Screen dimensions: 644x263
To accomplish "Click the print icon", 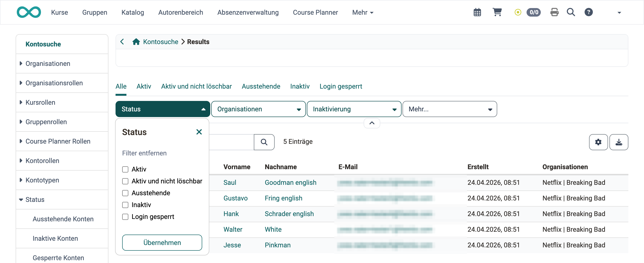I will 554,12.
